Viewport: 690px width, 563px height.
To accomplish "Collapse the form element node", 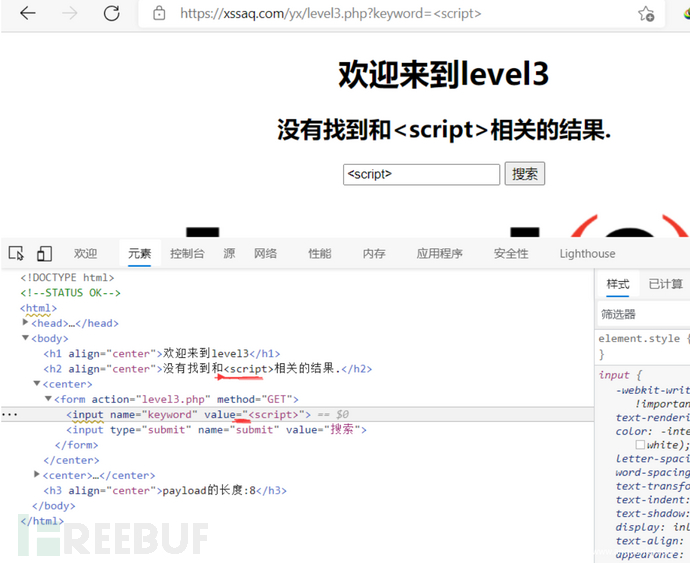I will click(48, 399).
